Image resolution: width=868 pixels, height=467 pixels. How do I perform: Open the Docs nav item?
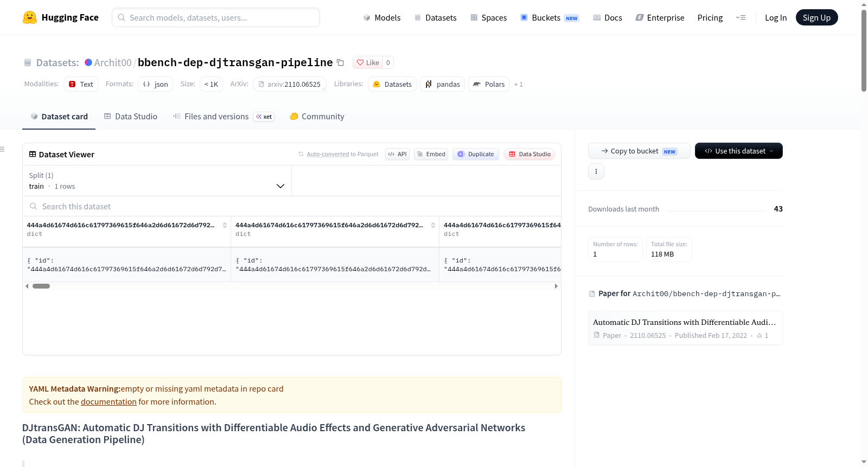(x=607, y=17)
